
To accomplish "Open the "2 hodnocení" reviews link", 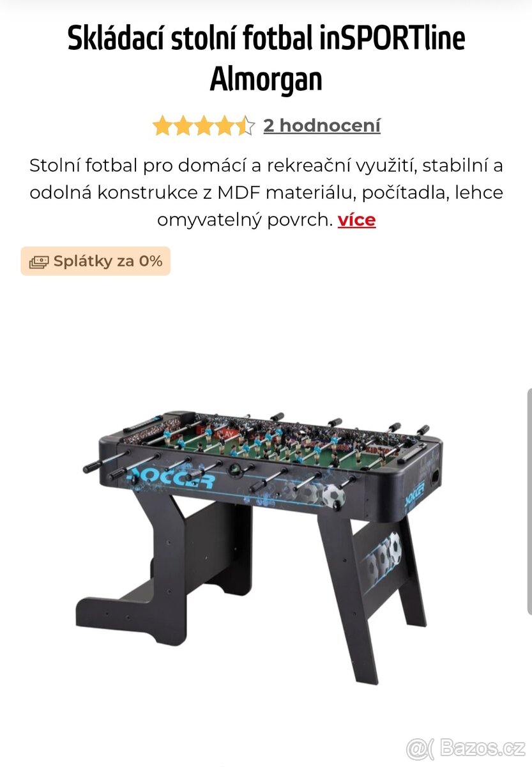I will 322,125.
